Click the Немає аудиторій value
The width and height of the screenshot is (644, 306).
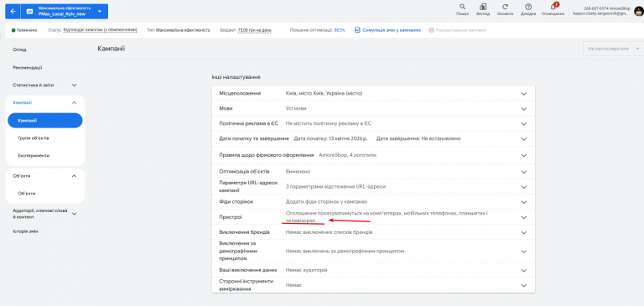tap(306, 270)
